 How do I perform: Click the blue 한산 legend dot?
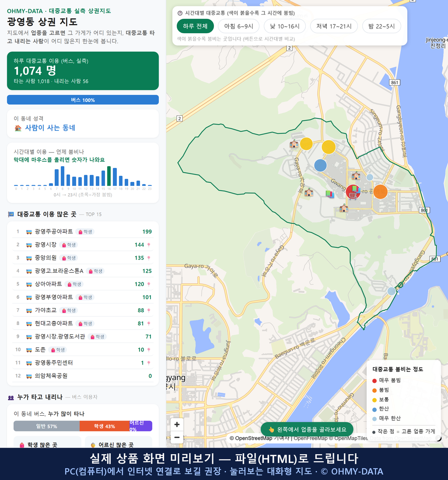[x=374, y=409]
